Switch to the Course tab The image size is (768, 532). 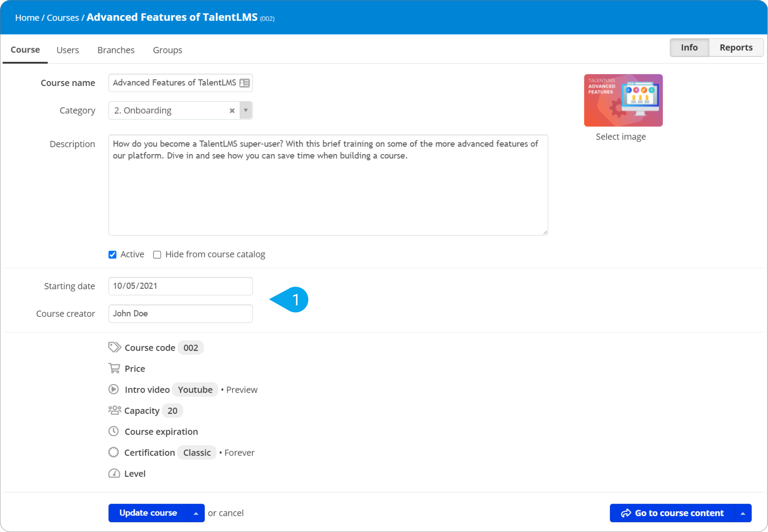(25, 50)
